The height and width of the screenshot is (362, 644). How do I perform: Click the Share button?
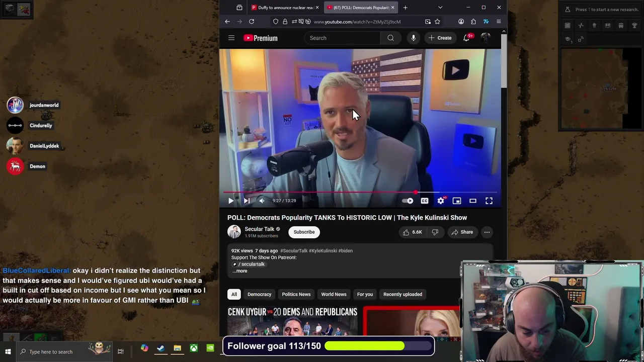click(462, 232)
